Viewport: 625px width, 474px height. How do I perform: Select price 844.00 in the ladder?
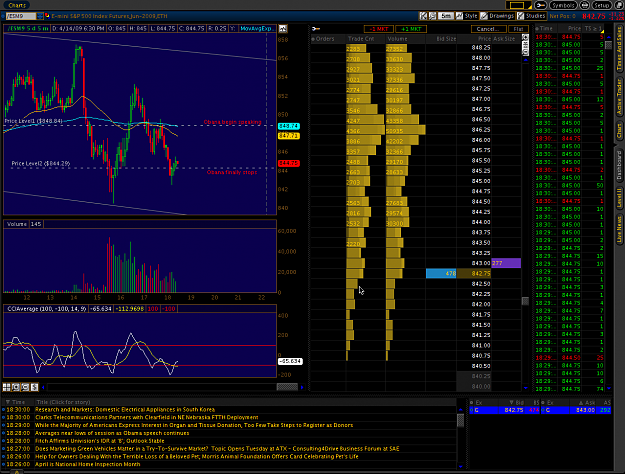(x=474, y=222)
